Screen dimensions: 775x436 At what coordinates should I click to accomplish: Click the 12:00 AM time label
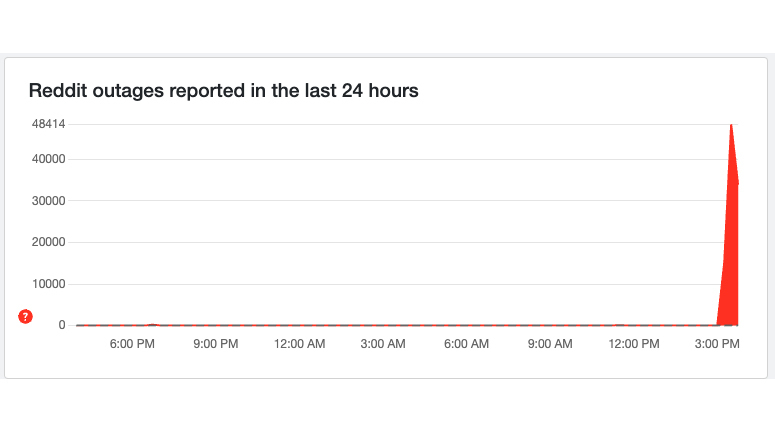pos(300,344)
